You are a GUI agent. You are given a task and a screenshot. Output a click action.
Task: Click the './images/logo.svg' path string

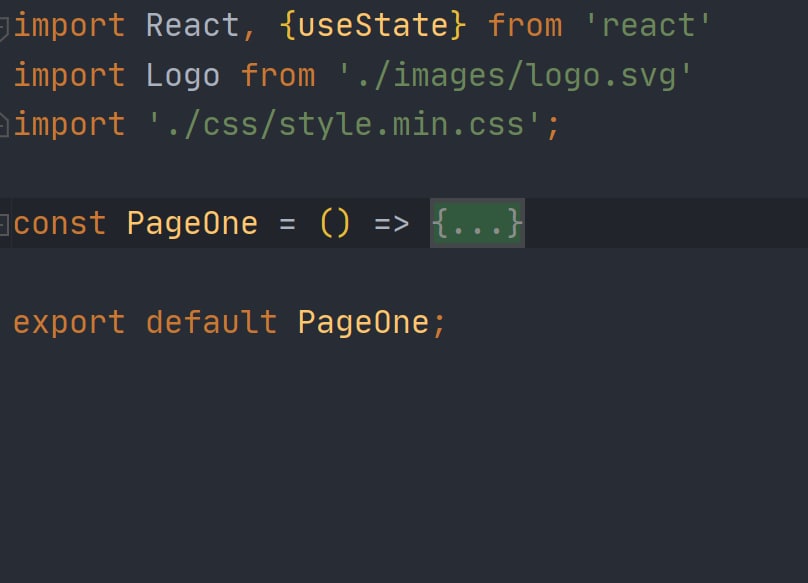[514, 76]
